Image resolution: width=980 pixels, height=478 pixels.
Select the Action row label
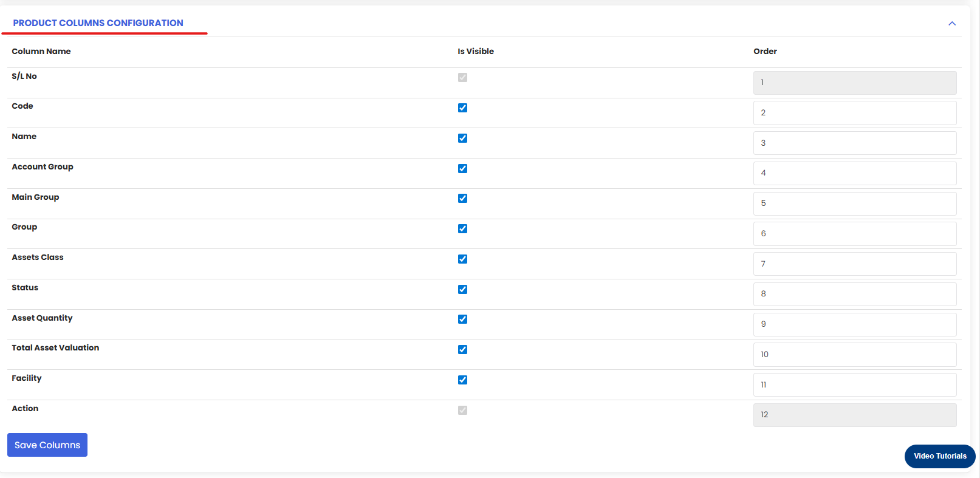25,409
